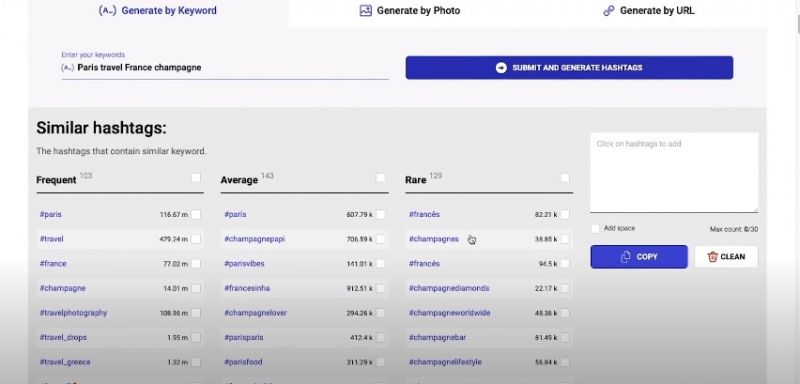Click the keyword icon in Generate by Keyword tab
This screenshot has height=384, width=800.
tap(107, 11)
